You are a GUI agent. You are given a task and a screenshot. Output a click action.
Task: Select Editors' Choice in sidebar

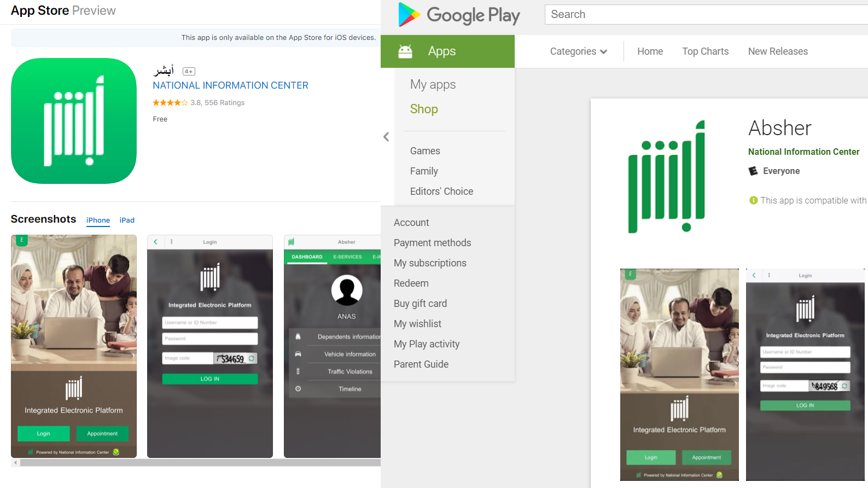[441, 191]
